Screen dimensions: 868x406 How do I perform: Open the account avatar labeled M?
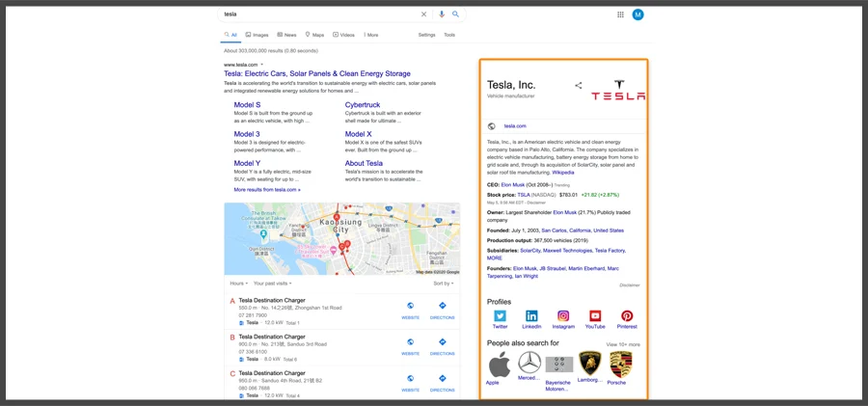[637, 14]
